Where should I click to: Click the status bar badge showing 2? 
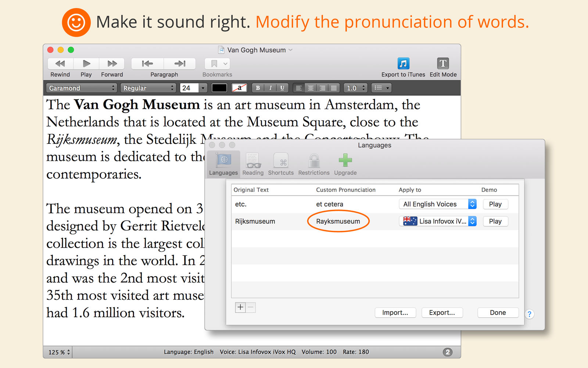pos(447,352)
